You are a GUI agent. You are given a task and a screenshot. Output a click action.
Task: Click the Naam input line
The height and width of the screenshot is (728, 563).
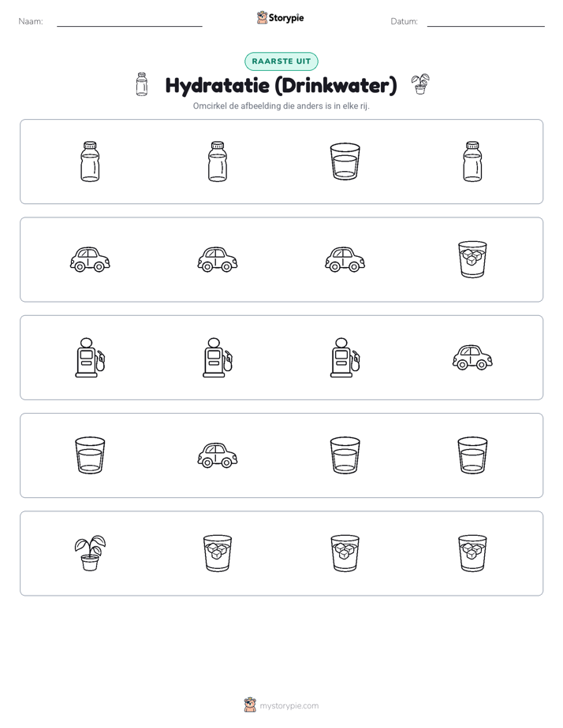[x=129, y=22]
